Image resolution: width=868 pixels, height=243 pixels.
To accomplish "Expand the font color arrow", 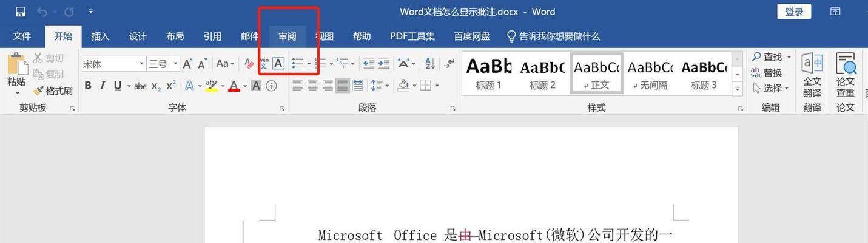I will [244, 86].
